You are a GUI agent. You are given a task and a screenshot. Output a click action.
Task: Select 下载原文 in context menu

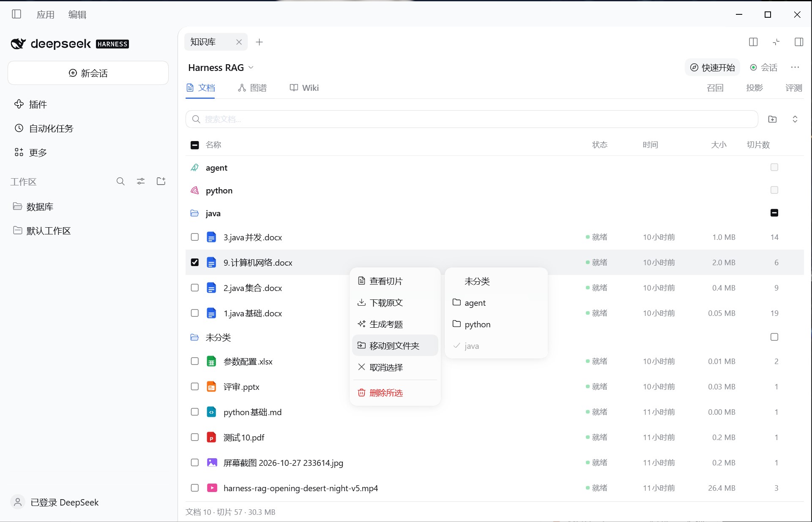[395, 303]
